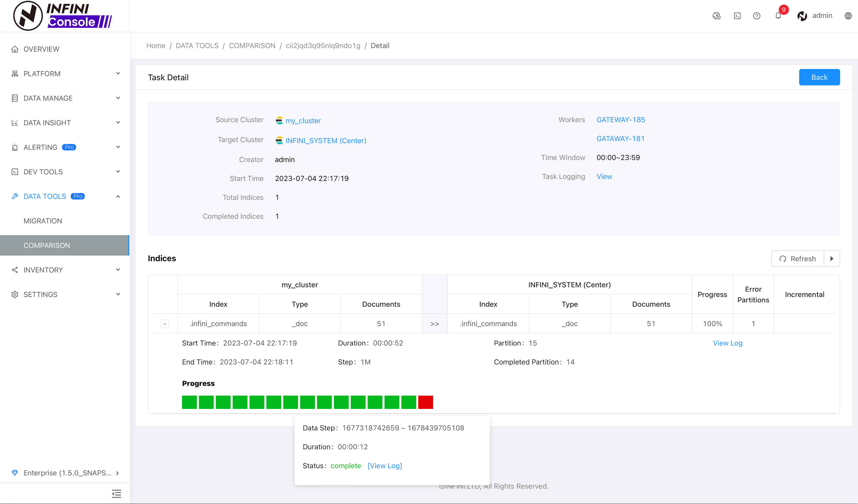The image size is (858, 504).
Task: Expand the INVENTORY menu chevron
Action: (118, 270)
